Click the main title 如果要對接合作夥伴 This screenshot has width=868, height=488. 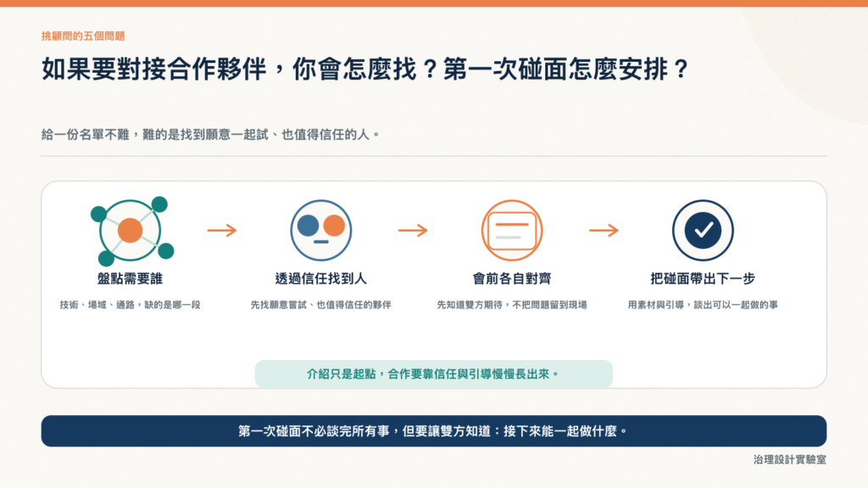[x=365, y=69]
